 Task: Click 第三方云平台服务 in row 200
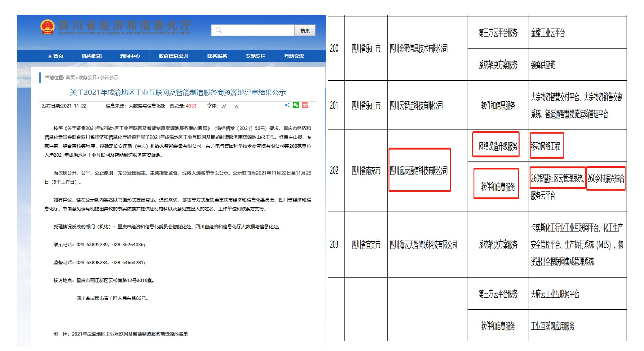(498, 33)
